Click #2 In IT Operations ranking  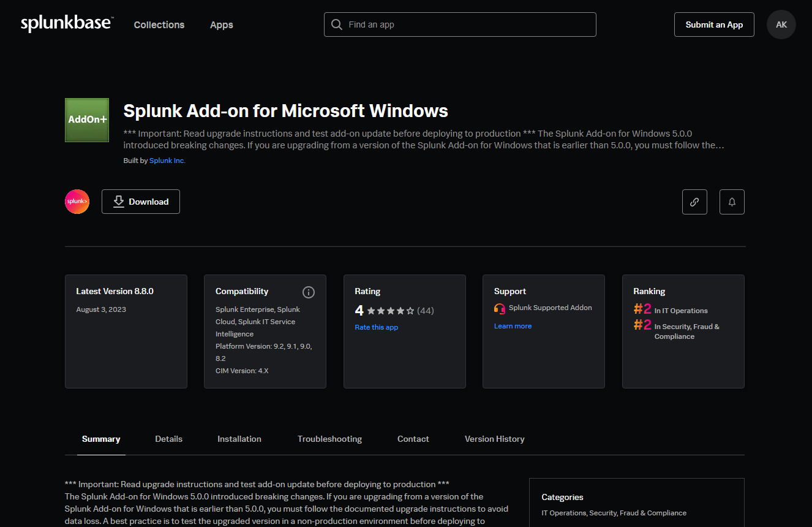(x=671, y=309)
